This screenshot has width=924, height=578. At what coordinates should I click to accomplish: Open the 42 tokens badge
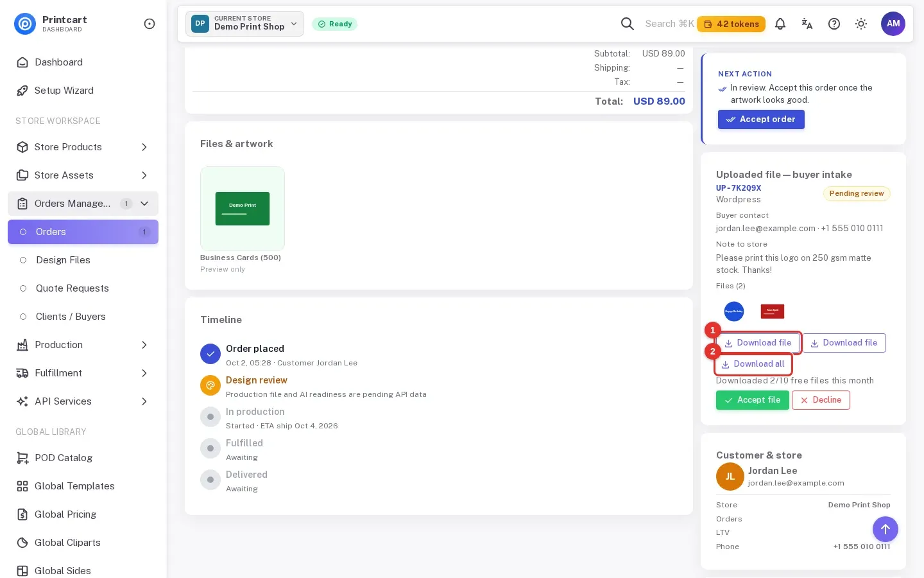[x=732, y=24]
